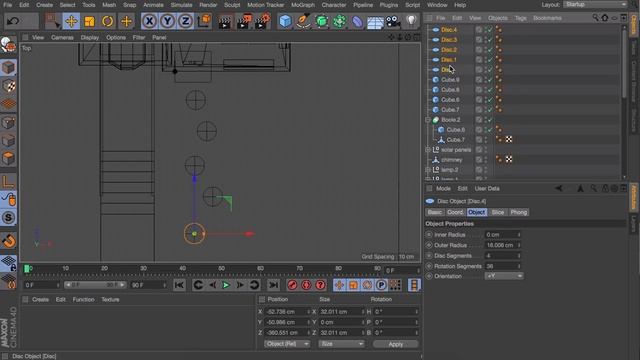Select Texture mode icon in left palette
640x360 pixels.
click(x=8, y=87)
